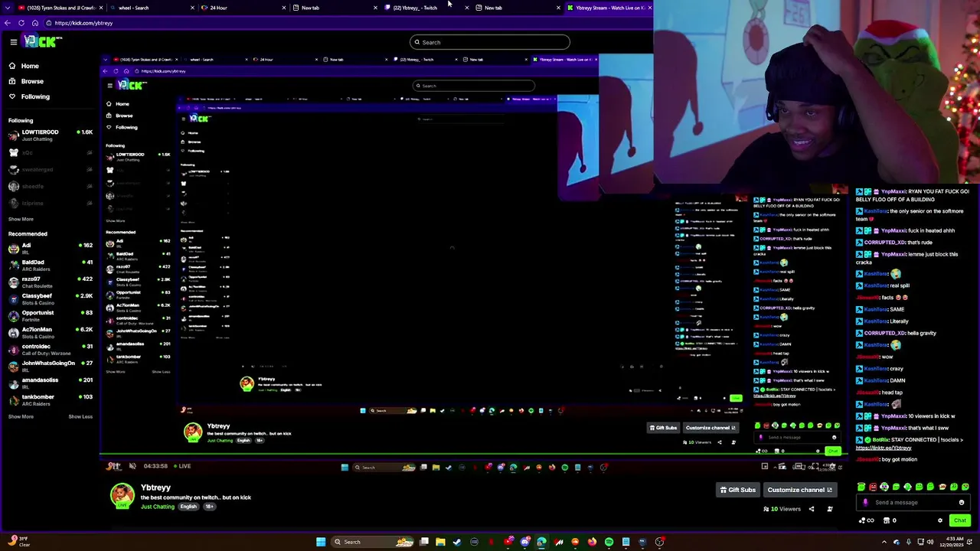
Task: Open LOWTIERGOD channel in Following list
Action: (49, 135)
